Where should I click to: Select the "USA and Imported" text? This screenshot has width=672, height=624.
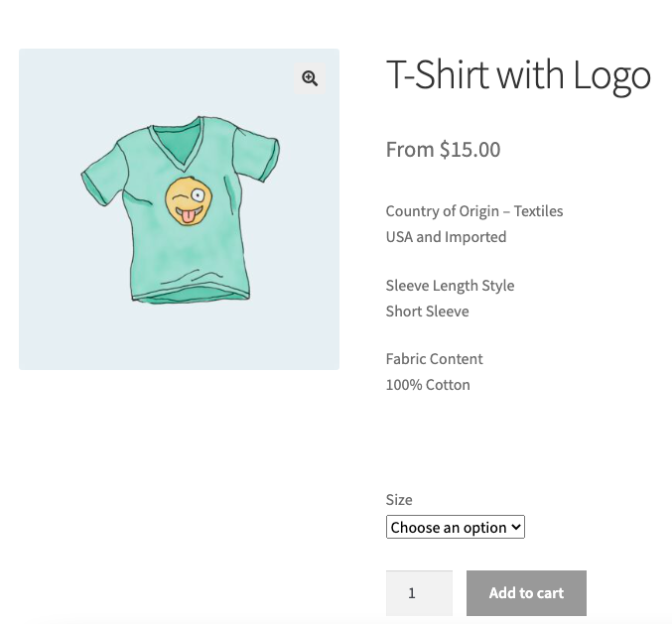pyautogui.click(x=446, y=237)
